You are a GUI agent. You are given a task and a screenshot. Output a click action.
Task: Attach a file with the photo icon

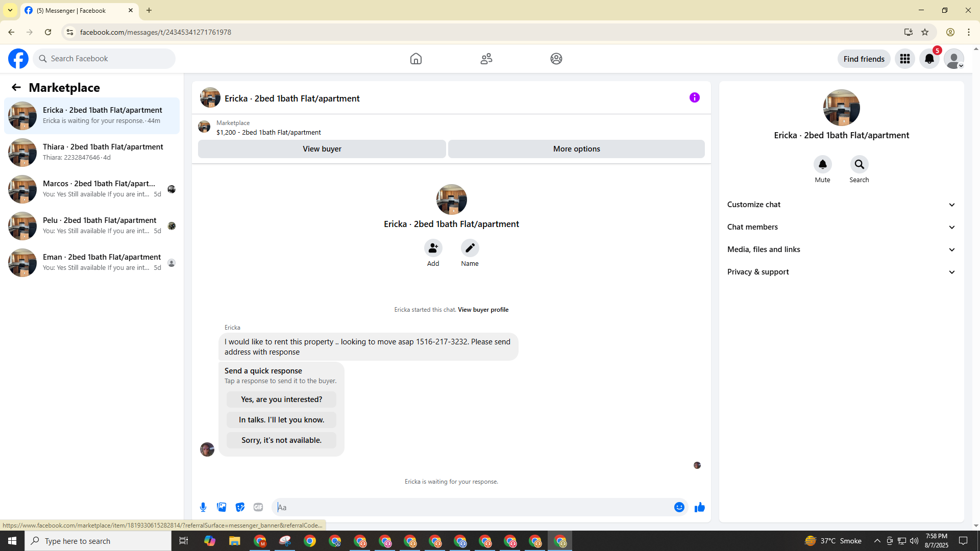coord(222,507)
